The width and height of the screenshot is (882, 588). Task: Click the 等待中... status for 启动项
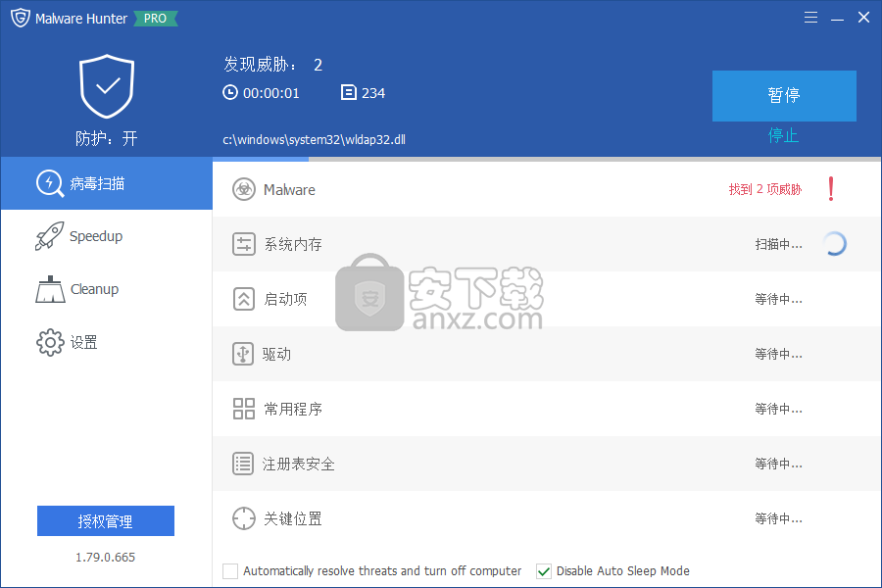[778, 299]
